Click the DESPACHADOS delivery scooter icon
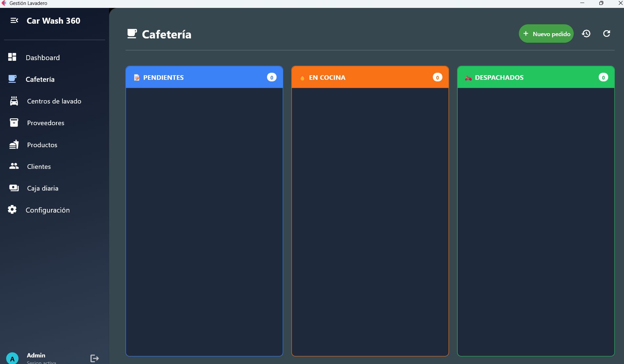The width and height of the screenshot is (624, 364). click(x=468, y=78)
